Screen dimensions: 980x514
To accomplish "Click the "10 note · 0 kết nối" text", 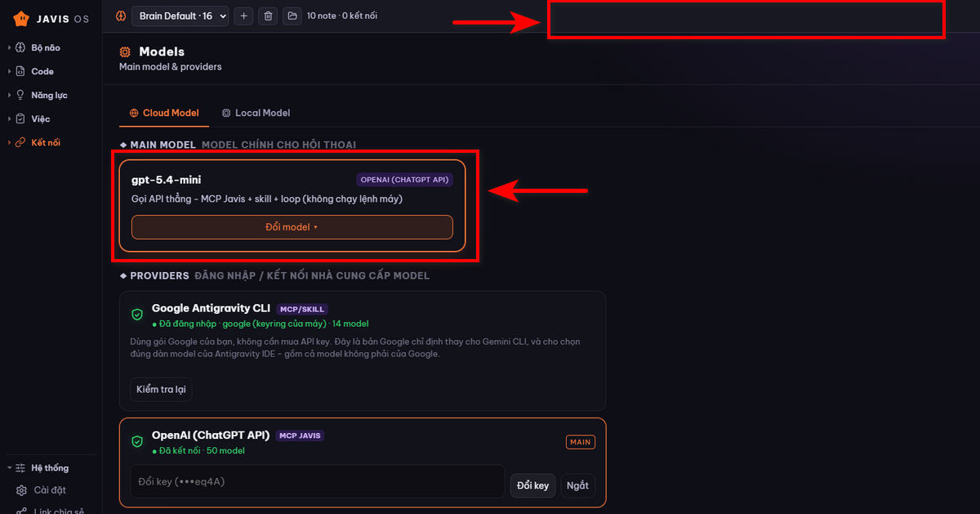I will pyautogui.click(x=342, y=16).
